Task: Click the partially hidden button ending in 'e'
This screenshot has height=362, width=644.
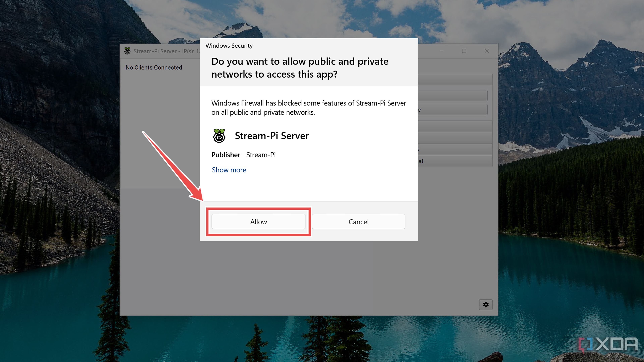Action: pos(452,110)
